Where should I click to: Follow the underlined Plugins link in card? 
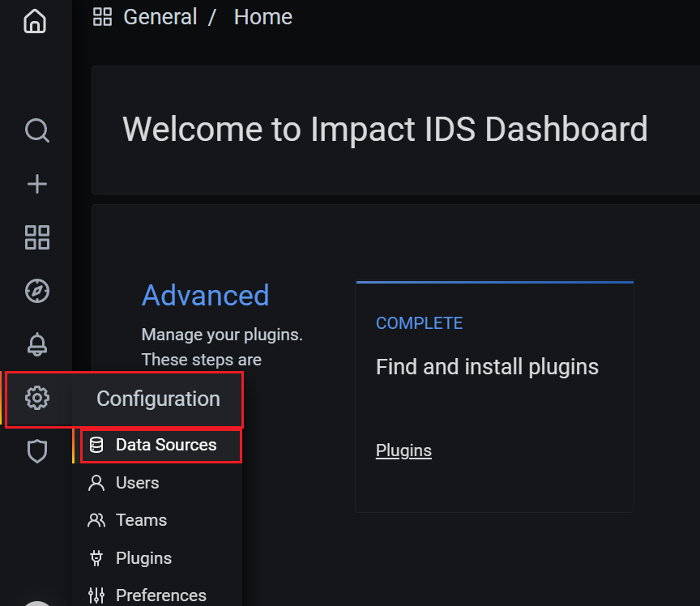pos(403,450)
